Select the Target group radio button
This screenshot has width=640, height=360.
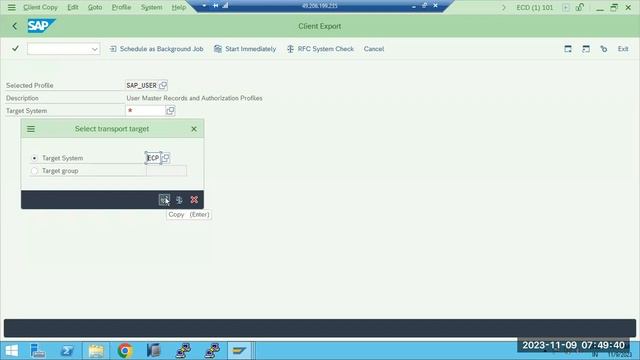click(34, 171)
